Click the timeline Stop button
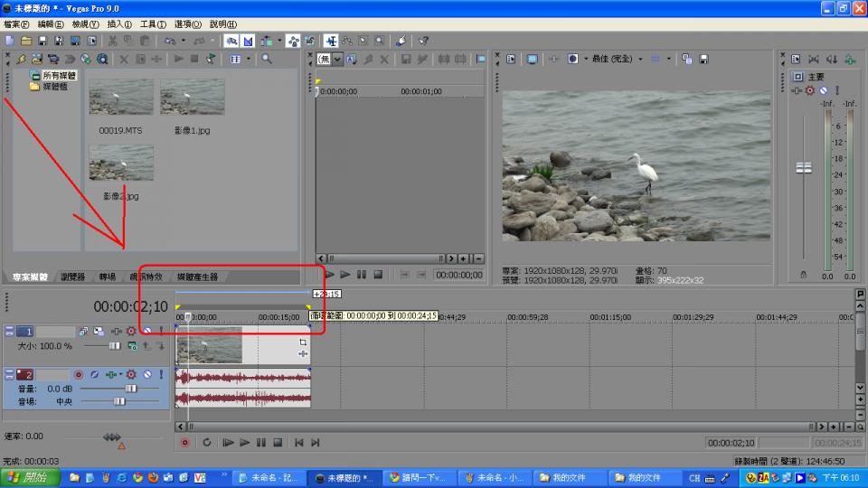The width and height of the screenshot is (868, 488). (x=278, y=443)
